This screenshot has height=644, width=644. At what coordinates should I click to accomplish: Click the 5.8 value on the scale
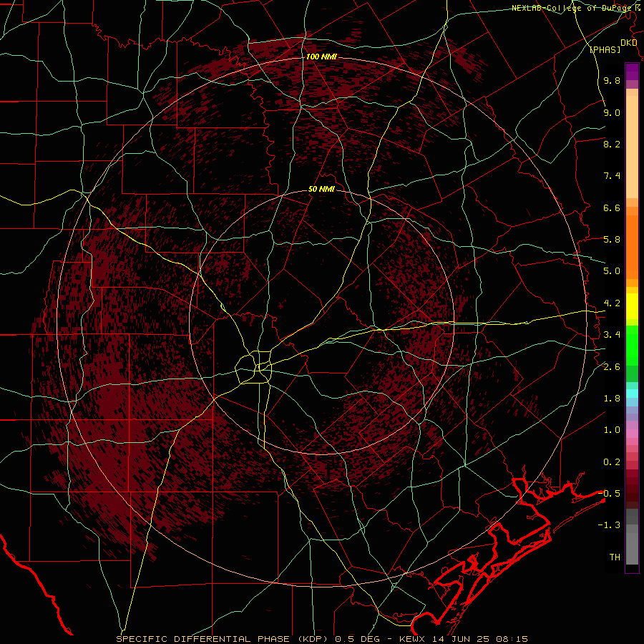(x=612, y=240)
